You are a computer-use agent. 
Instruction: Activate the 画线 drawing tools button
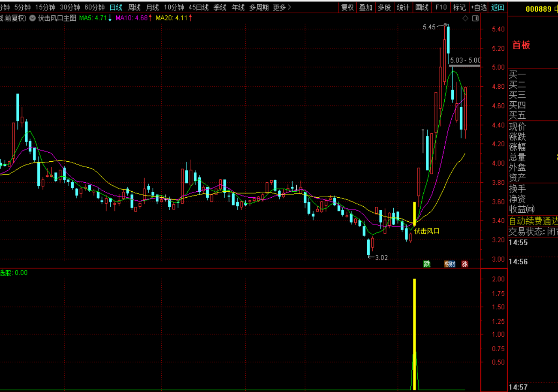pos(422,7)
